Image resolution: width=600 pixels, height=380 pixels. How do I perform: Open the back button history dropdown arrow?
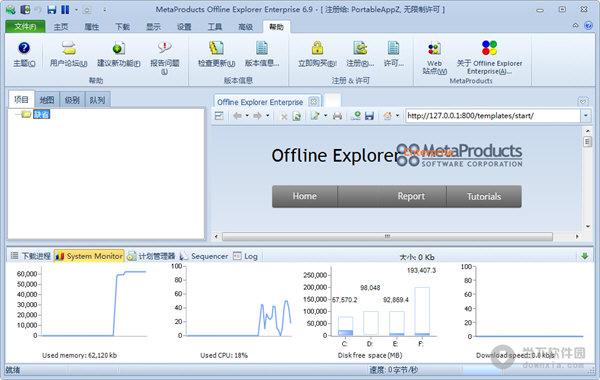click(247, 116)
